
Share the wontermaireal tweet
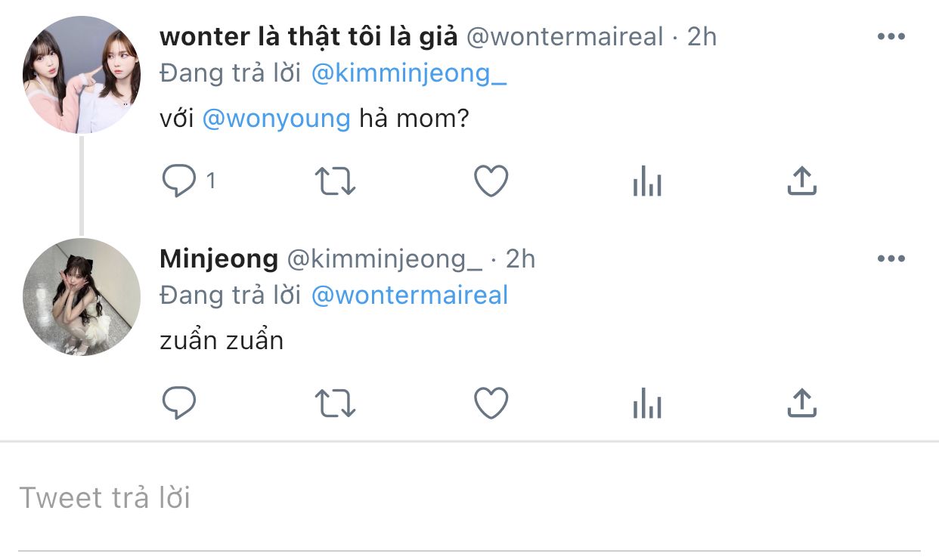(802, 181)
